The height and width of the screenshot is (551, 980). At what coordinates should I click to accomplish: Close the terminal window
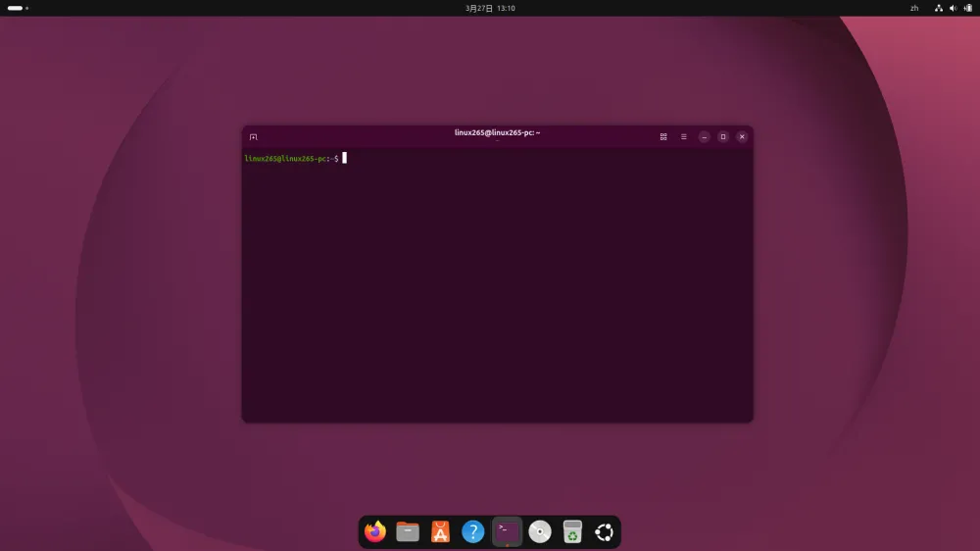(742, 137)
